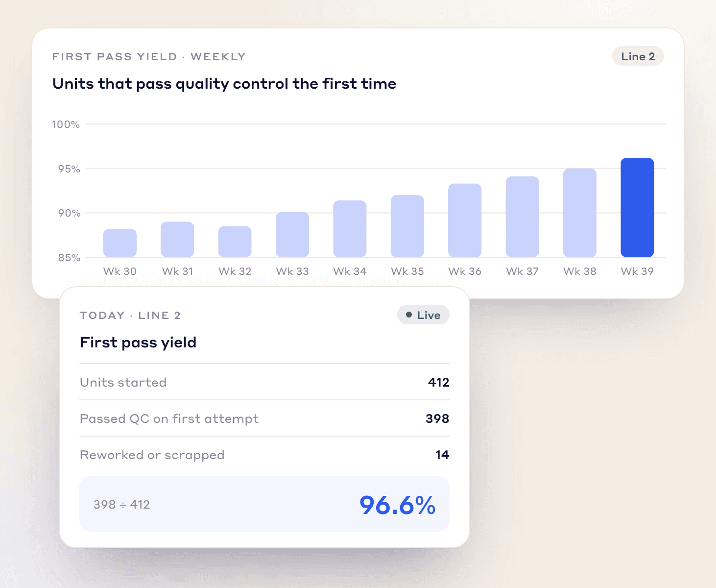Select the Wk 36 bar
Viewport: 716px width, 588px height.
coord(465,220)
